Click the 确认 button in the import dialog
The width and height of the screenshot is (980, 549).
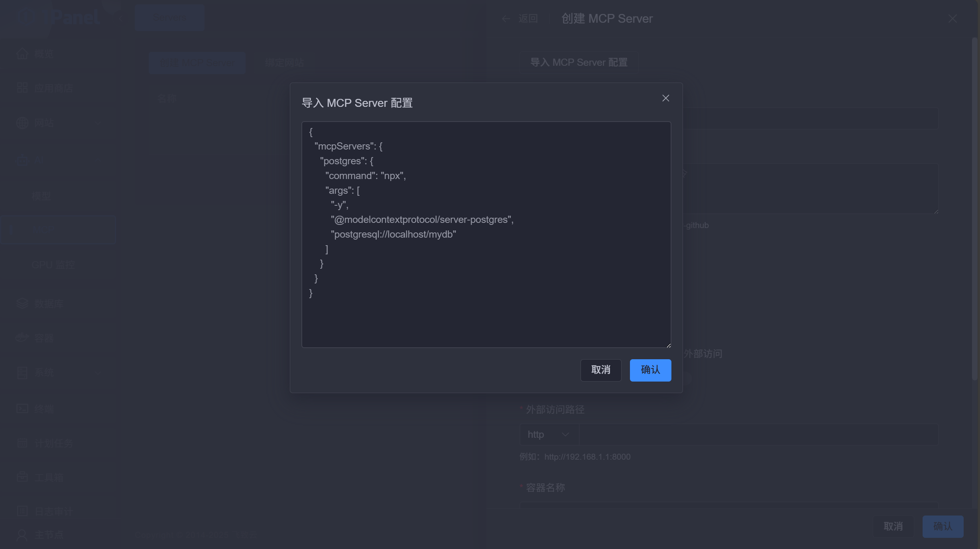coord(650,370)
